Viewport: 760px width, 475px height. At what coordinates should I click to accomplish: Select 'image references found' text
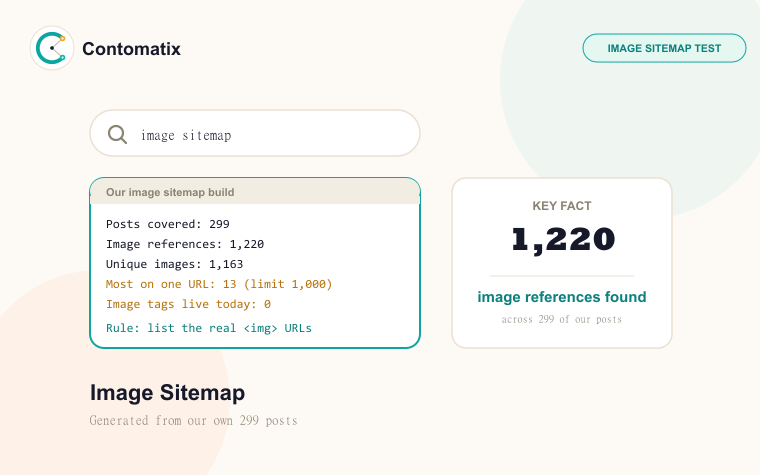[x=562, y=297]
